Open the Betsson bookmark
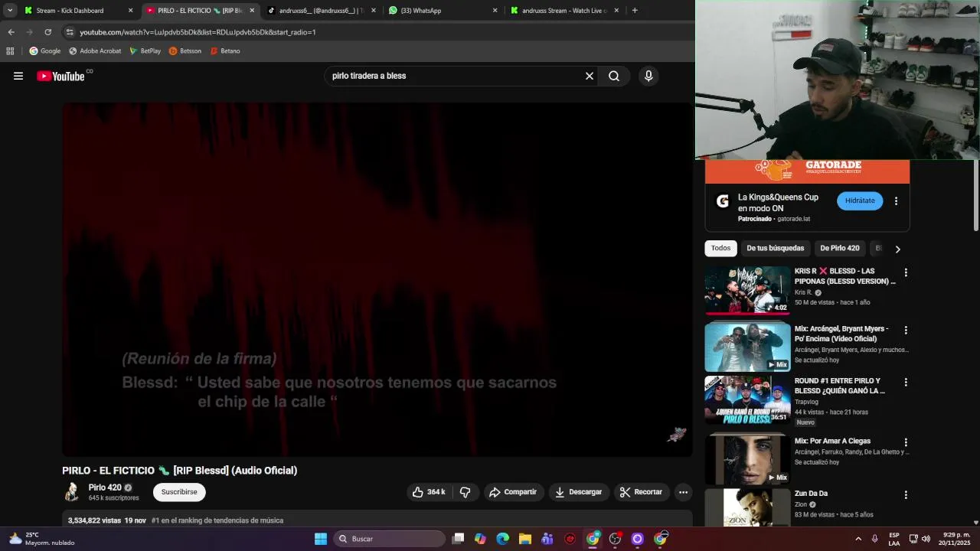Screen dimensions: 980x551 click(x=185, y=51)
